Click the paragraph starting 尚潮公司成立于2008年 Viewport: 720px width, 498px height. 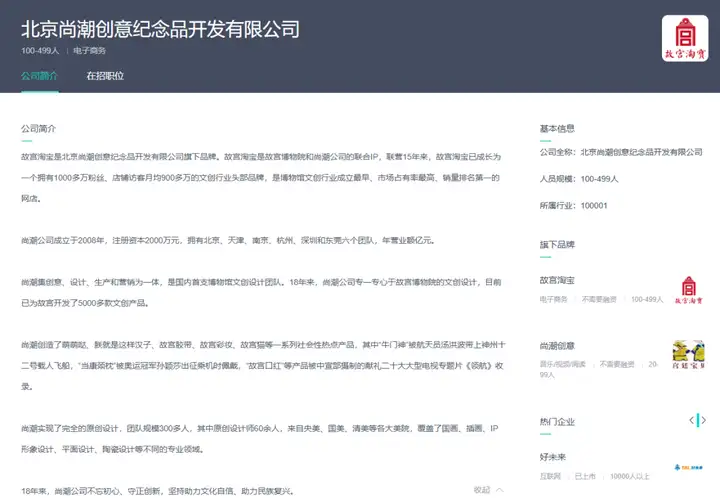tap(228, 240)
